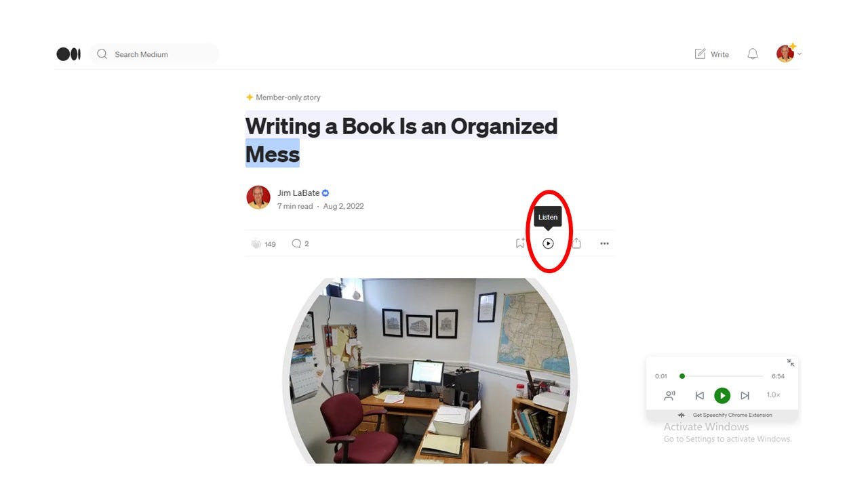The height and width of the screenshot is (488, 868).
Task: Share the story using the share icon
Action: [x=576, y=243]
